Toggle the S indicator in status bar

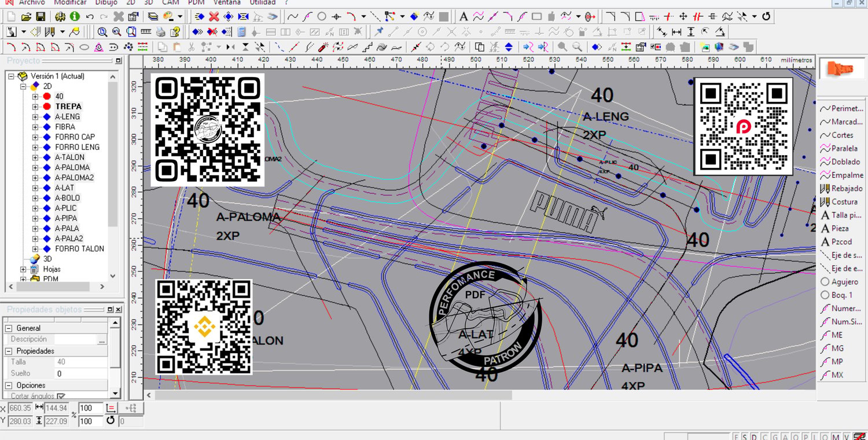746,437
